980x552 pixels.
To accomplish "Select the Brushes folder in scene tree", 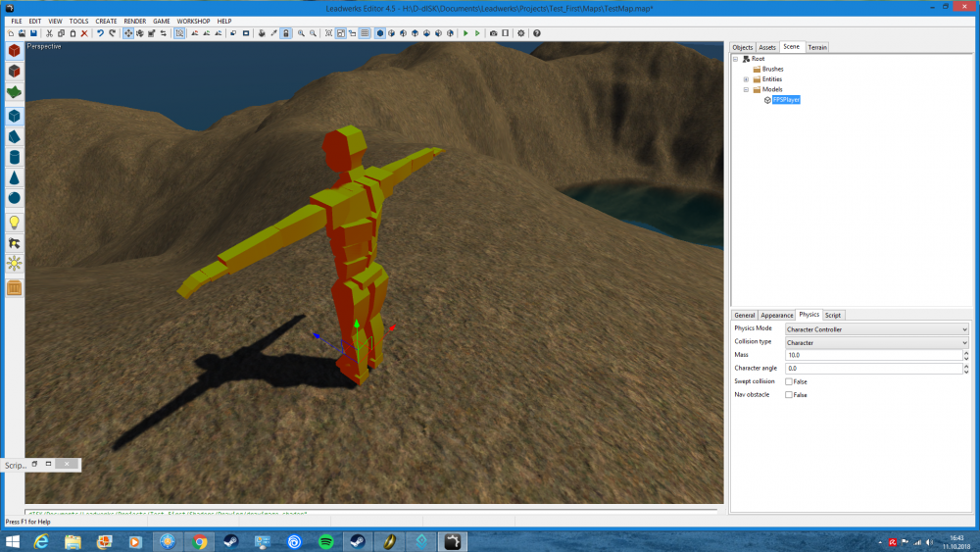I will (772, 69).
